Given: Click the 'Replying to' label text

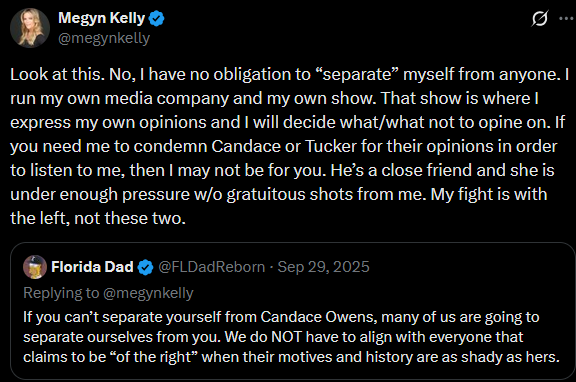Looking at the screenshot, I should (61, 293).
